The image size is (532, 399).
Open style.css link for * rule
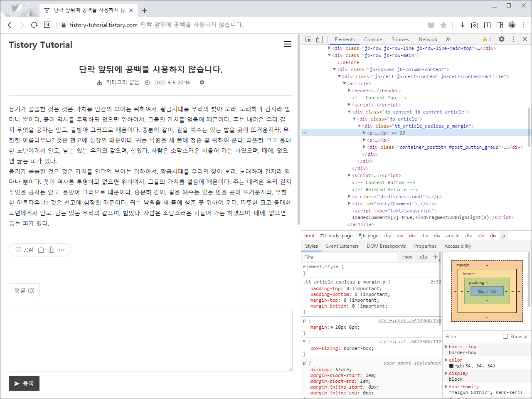(x=410, y=342)
